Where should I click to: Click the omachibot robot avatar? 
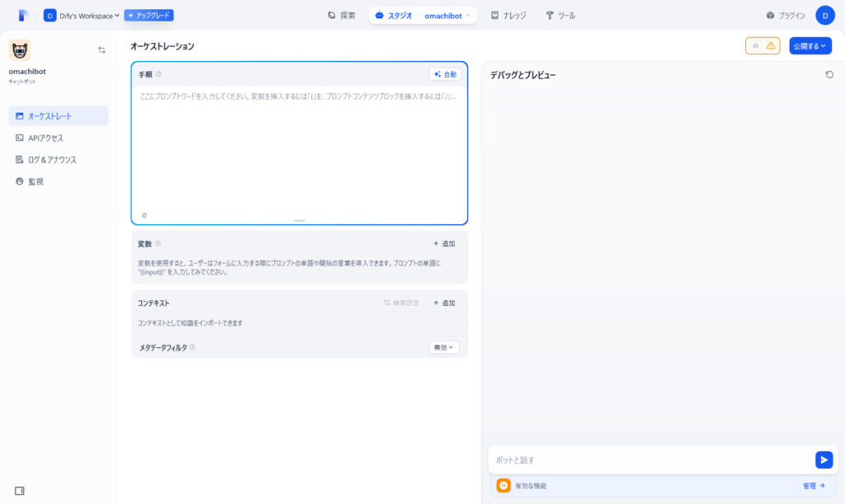coord(20,50)
